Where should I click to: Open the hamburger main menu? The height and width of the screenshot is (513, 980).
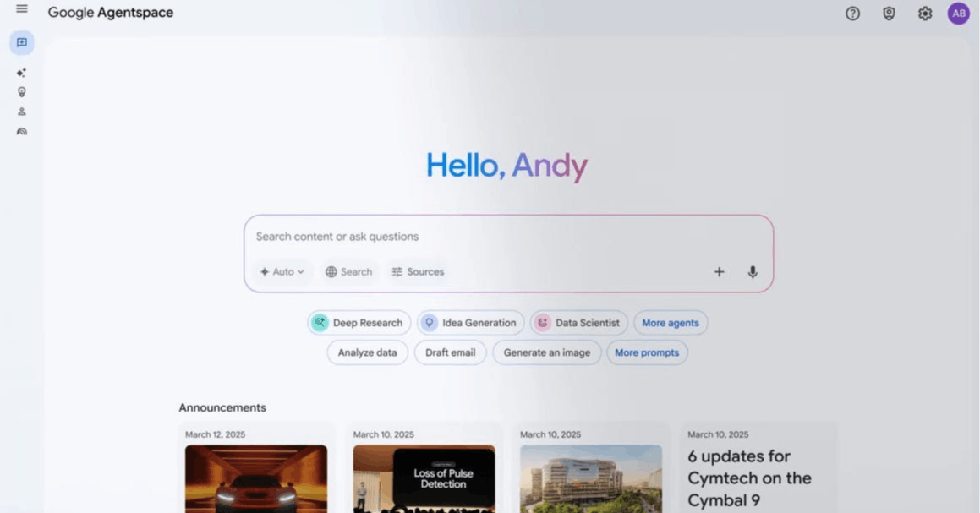click(x=22, y=8)
